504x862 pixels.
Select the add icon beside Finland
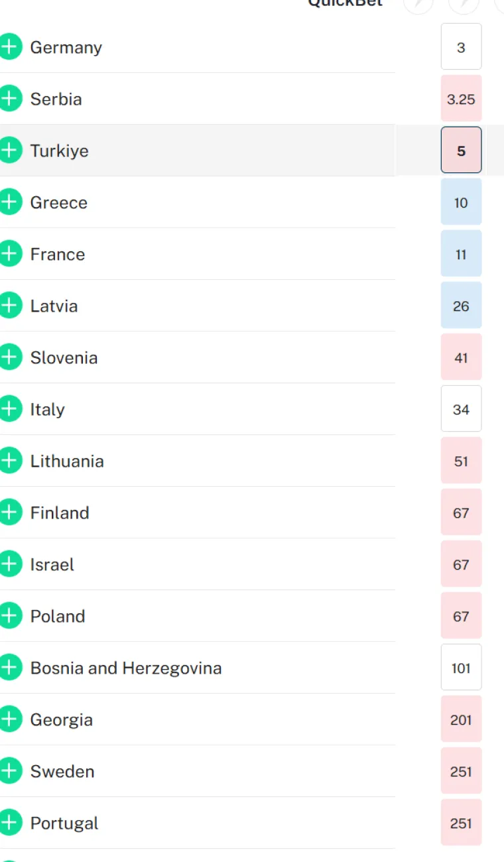coord(11,512)
